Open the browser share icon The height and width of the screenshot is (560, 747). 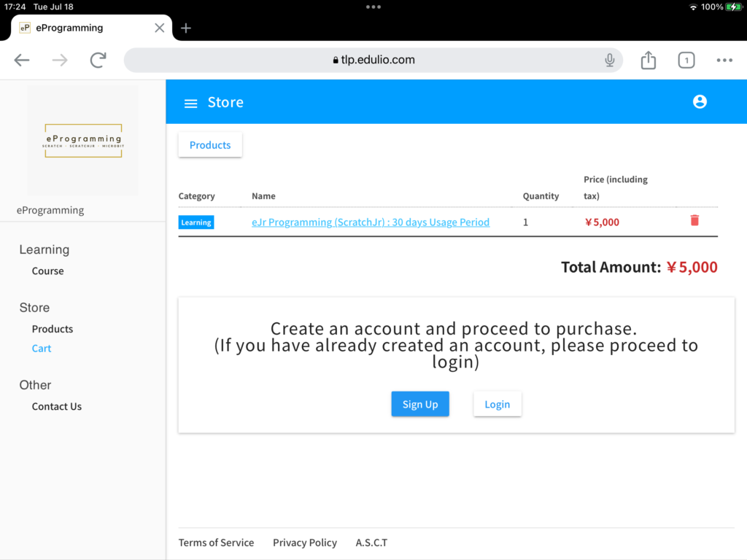pyautogui.click(x=648, y=61)
